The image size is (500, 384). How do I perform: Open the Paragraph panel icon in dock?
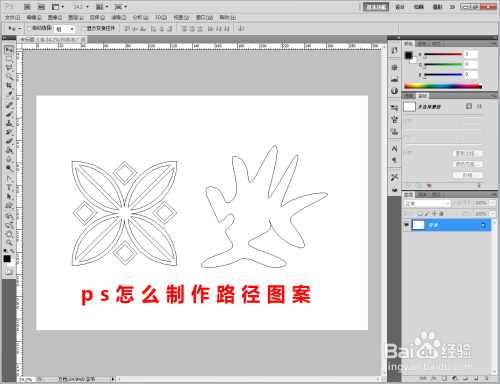point(394,160)
